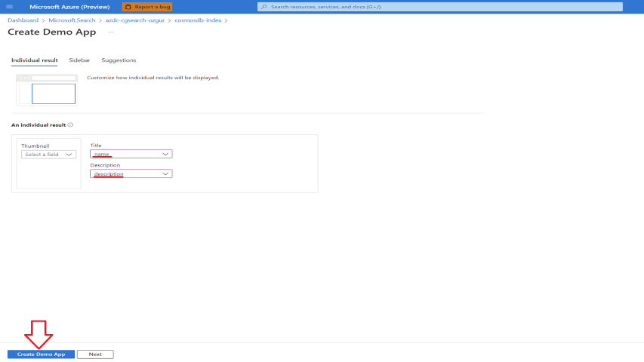Click 'Customize how individual results will be displayed.' text
Screen dimensions: 644x362
pyautogui.click(x=153, y=78)
